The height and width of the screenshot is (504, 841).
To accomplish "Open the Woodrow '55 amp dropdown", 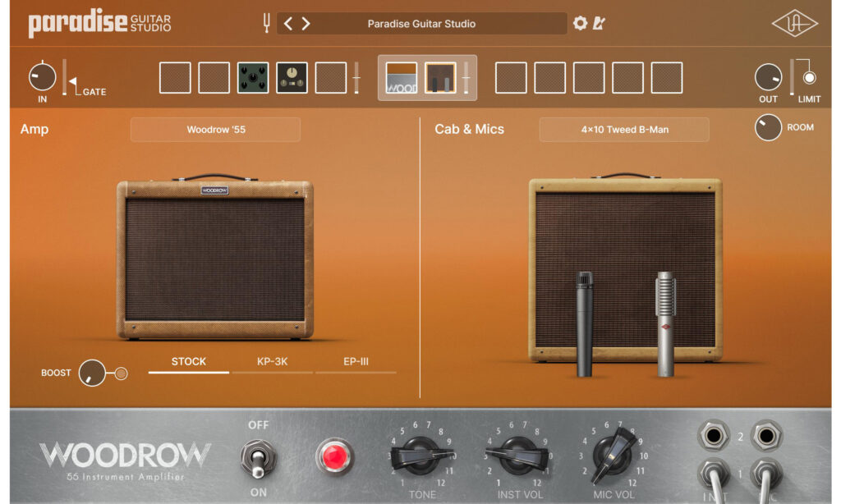I will [x=215, y=130].
